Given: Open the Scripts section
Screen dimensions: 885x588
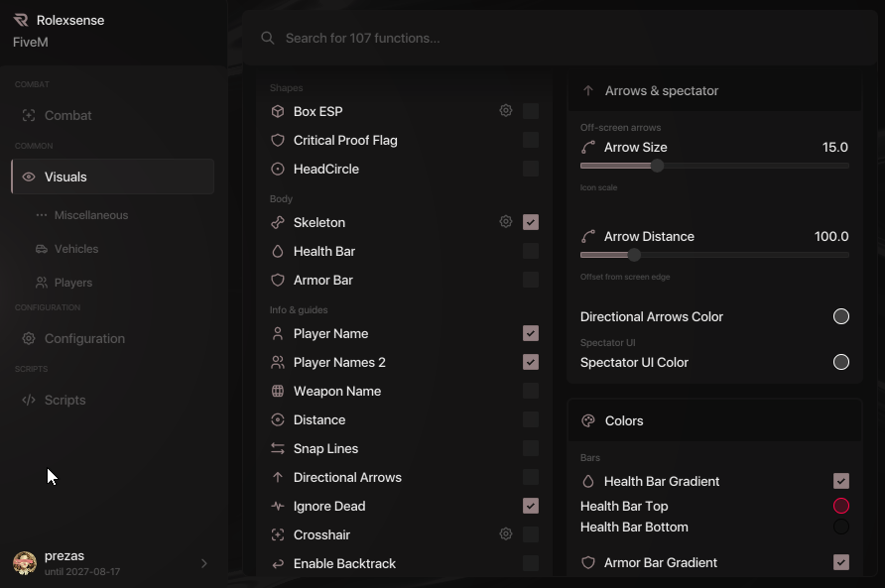Looking at the screenshot, I should click(x=113, y=400).
